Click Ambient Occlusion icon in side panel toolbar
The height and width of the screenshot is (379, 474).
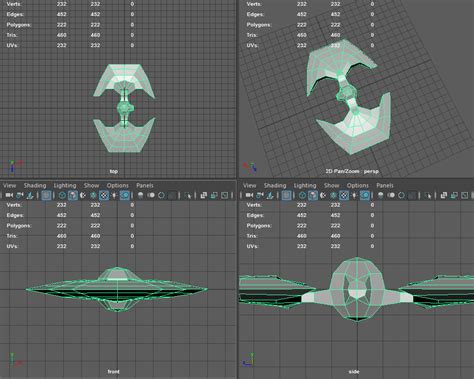click(380, 195)
